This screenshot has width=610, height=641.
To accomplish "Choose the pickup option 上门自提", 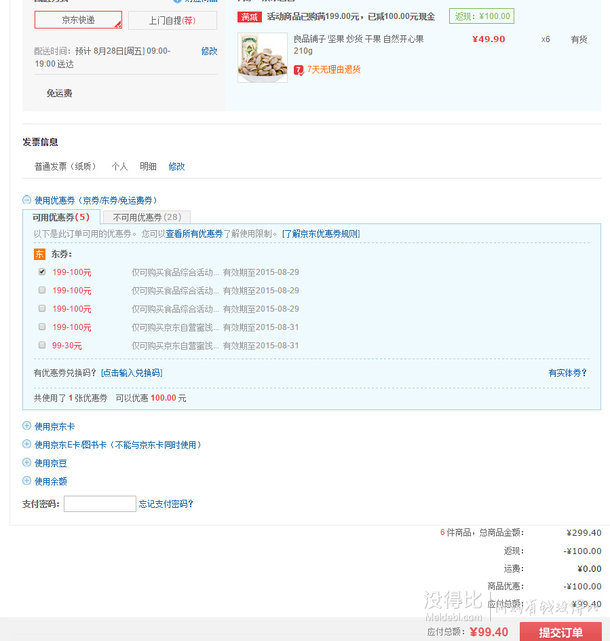I will pyautogui.click(x=172, y=20).
